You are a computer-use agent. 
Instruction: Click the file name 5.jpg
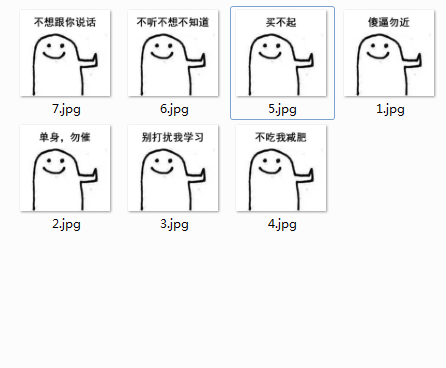tap(282, 109)
